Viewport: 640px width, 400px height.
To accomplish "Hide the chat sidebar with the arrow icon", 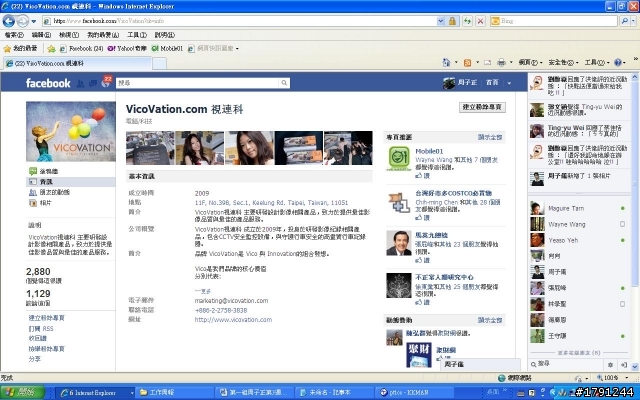I will (624, 364).
